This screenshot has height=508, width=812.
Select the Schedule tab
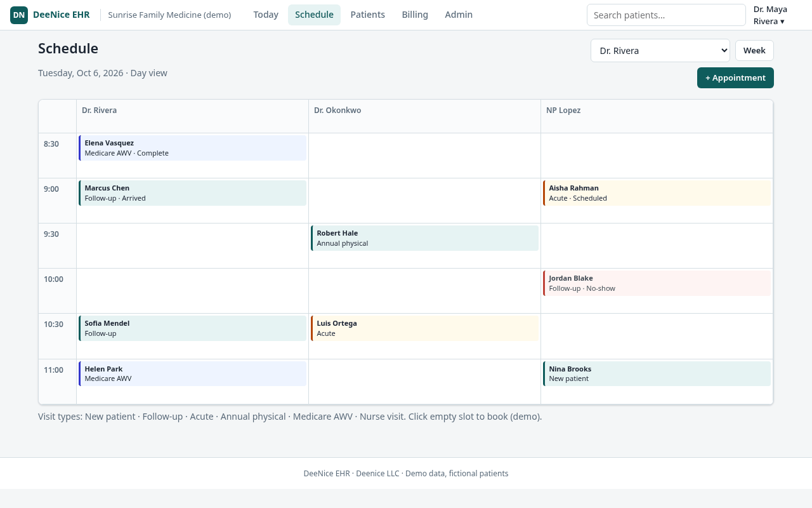pyautogui.click(x=314, y=15)
